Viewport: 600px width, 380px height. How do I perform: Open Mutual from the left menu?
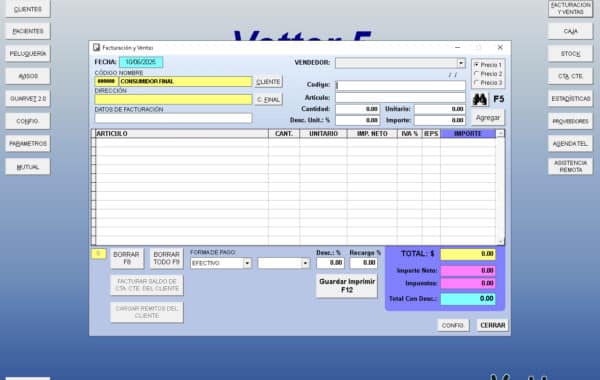[28, 167]
